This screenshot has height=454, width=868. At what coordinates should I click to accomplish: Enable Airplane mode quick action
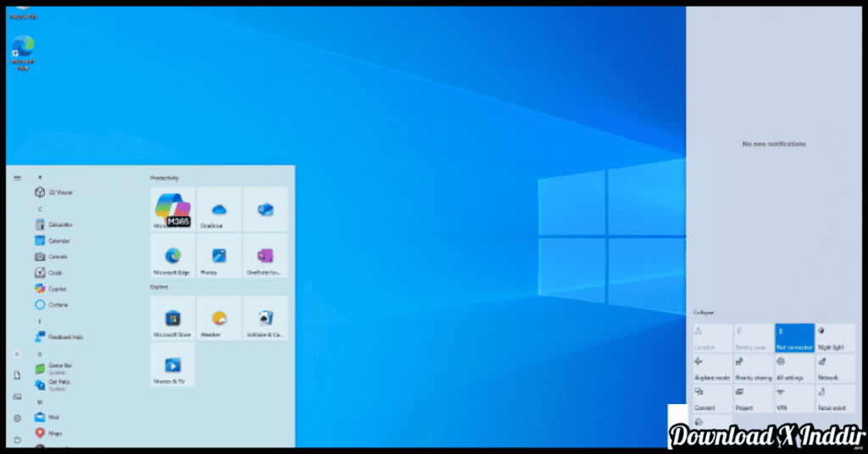point(713,368)
